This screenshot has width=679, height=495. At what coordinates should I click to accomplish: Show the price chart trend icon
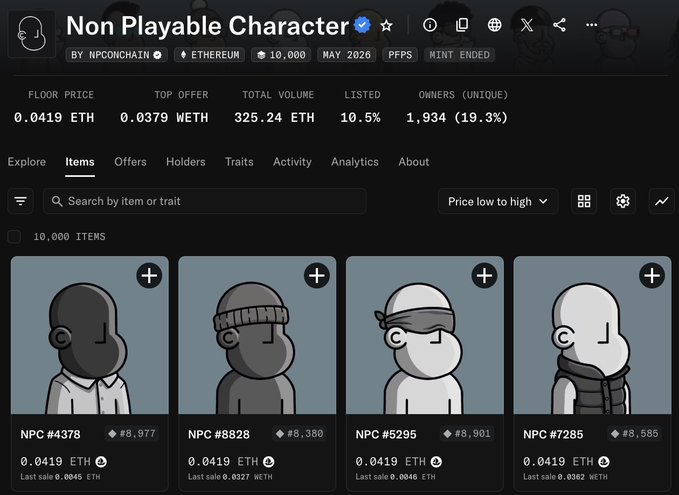click(661, 201)
